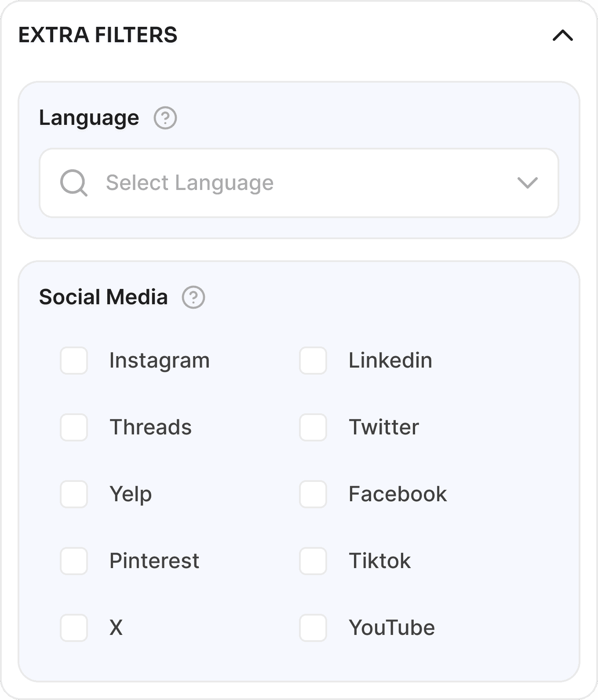598x700 pixels.
Task: Click the Language help question-mark icon
Action: 165,118
